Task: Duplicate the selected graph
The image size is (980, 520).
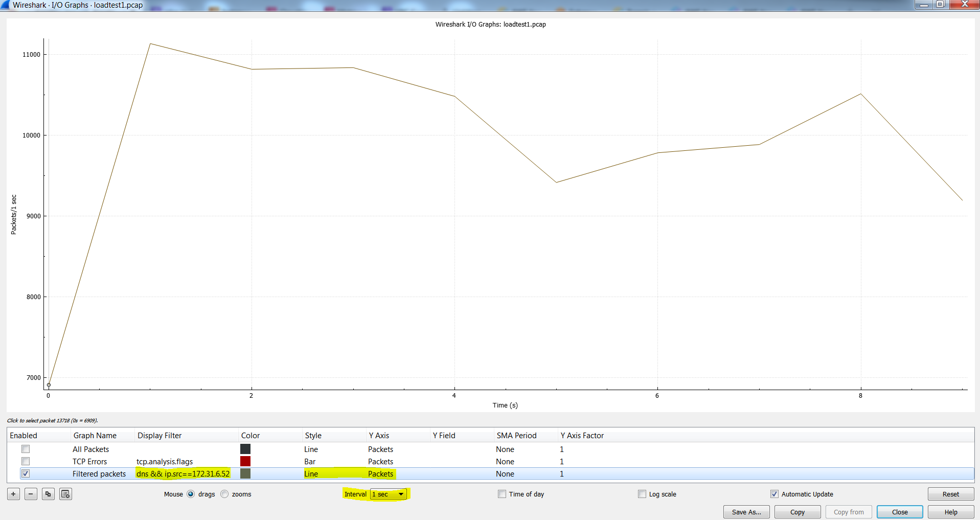Action: point(48,494)
